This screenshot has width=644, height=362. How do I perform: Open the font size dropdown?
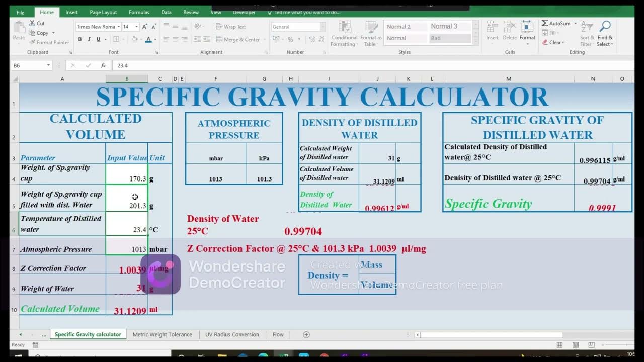pyautogui.click(x=136, y=27)
